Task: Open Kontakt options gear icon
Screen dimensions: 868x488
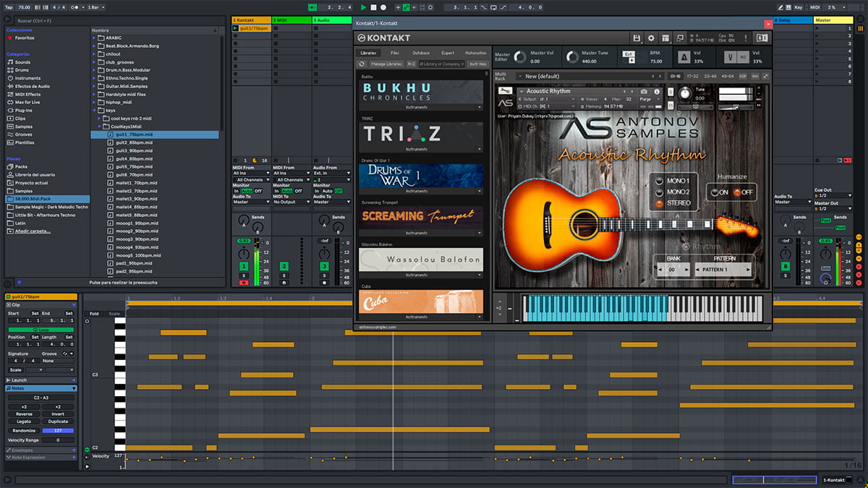Action: click(x=651, y=38)
